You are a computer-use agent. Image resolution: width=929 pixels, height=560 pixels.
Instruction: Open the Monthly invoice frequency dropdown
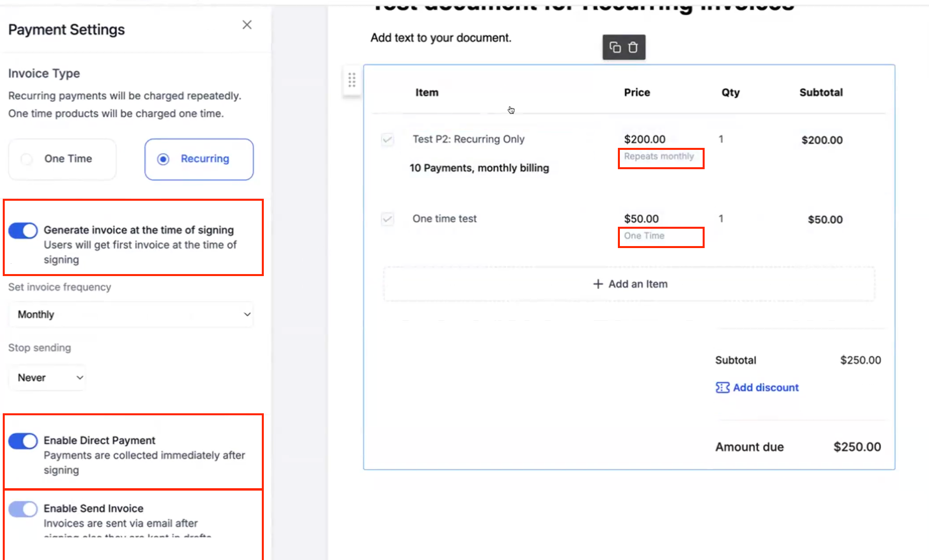(131, 314)
